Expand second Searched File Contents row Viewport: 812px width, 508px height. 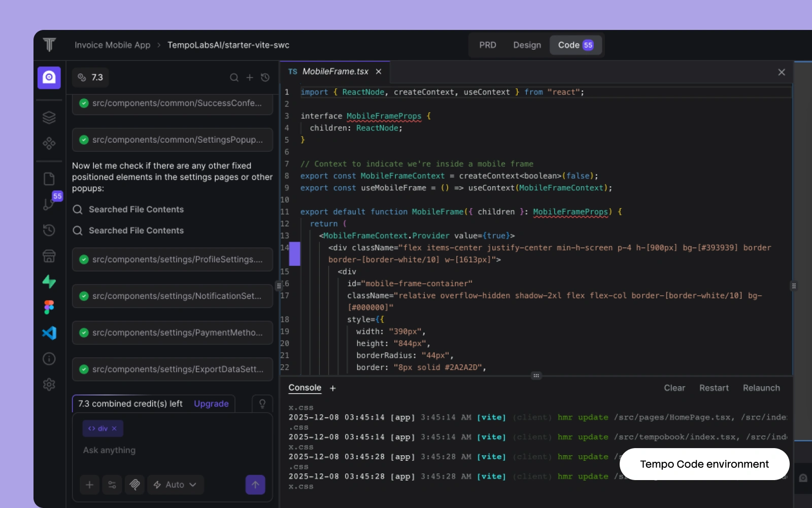click(x=128, y=230)
